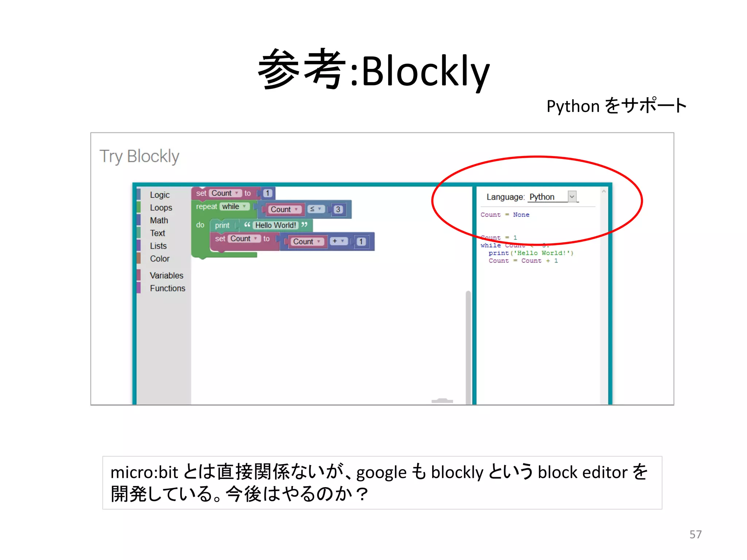
Task: Change the repeat while mode dropdown
Action: [235, 206]
